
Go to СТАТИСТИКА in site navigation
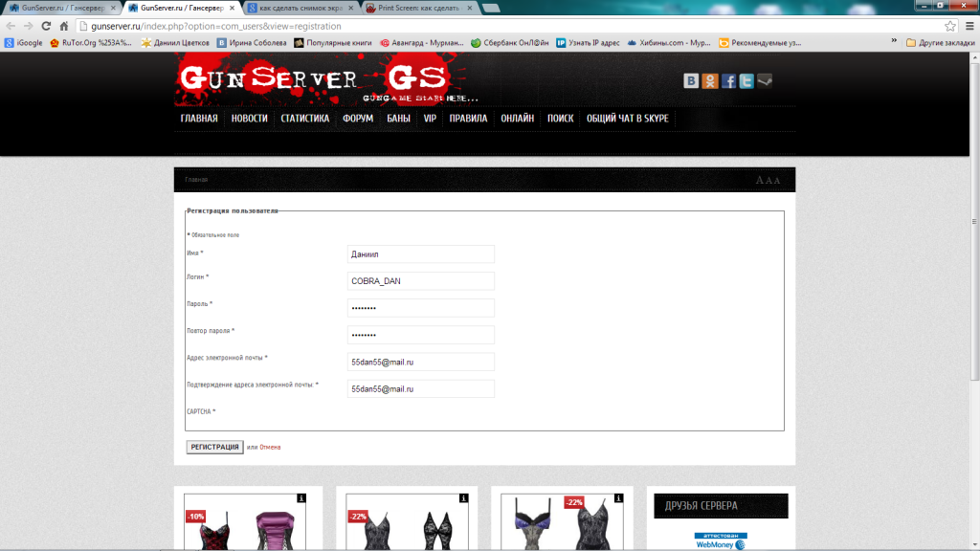point(304,119)
